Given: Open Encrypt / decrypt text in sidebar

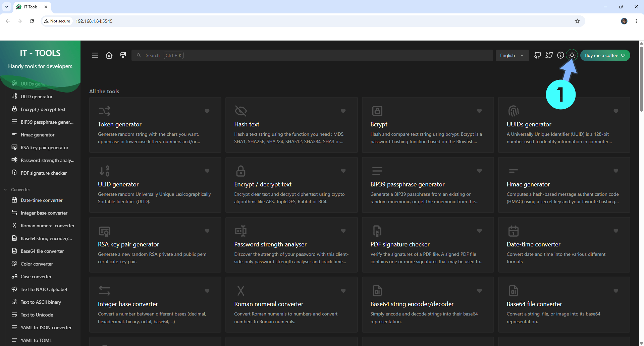Looking at the screenshot, I should tap(43, 109).
